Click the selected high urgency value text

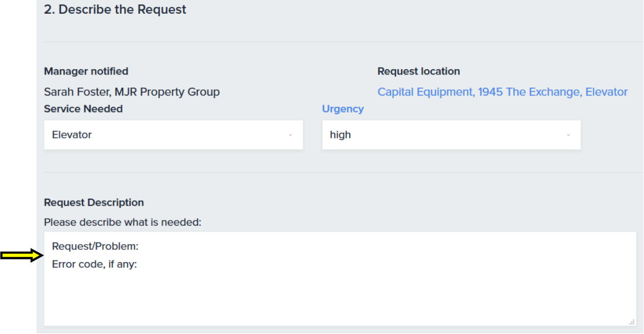pos(340,135)
